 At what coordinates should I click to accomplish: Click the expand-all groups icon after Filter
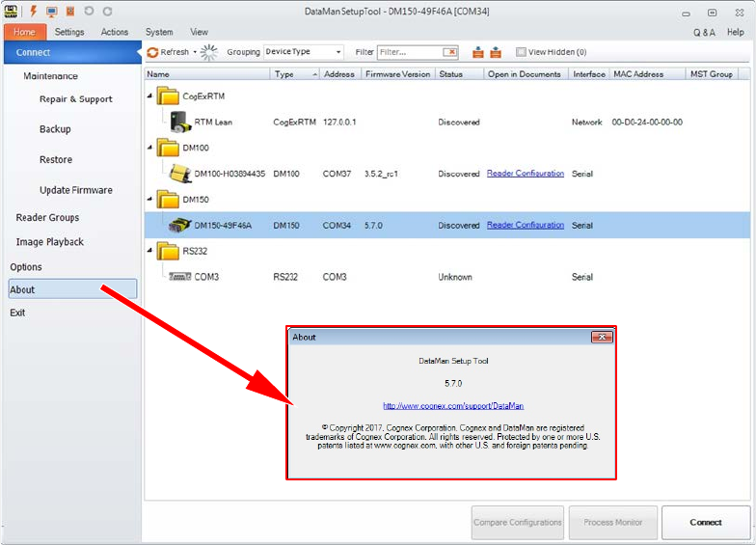[478, 52]
